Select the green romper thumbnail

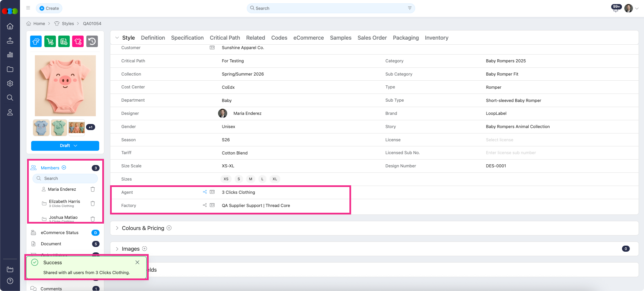coord(59,128)
